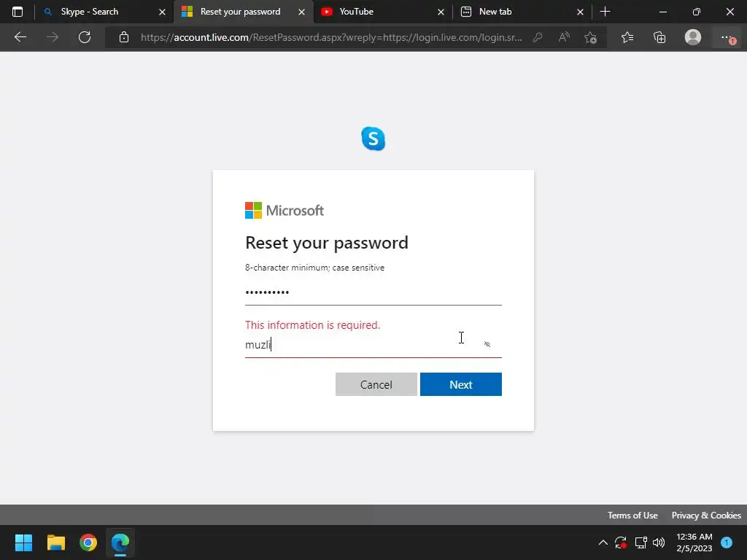Open the notification center badge
Screen dimensions: 747x560
click(727, 542)
